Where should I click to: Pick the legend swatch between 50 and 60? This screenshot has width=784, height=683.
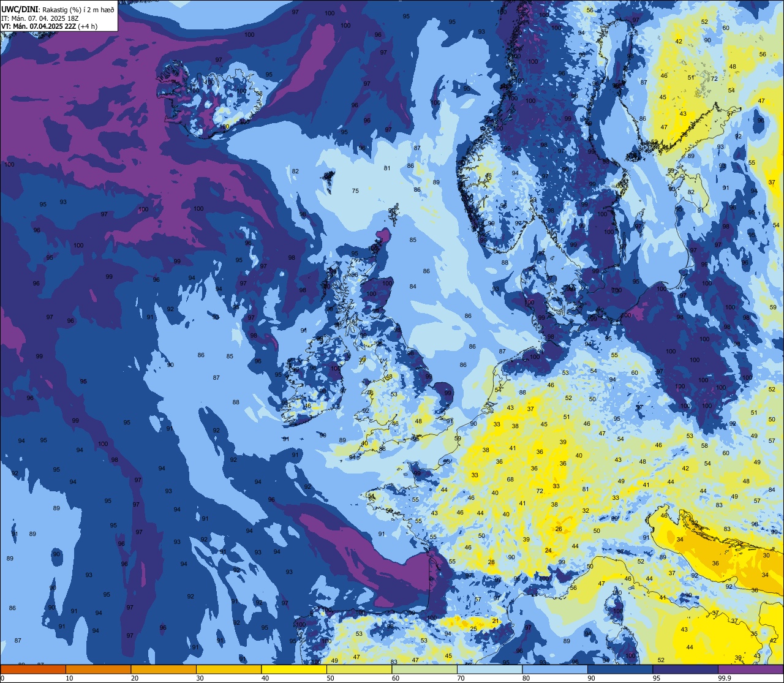pos(359,670)
